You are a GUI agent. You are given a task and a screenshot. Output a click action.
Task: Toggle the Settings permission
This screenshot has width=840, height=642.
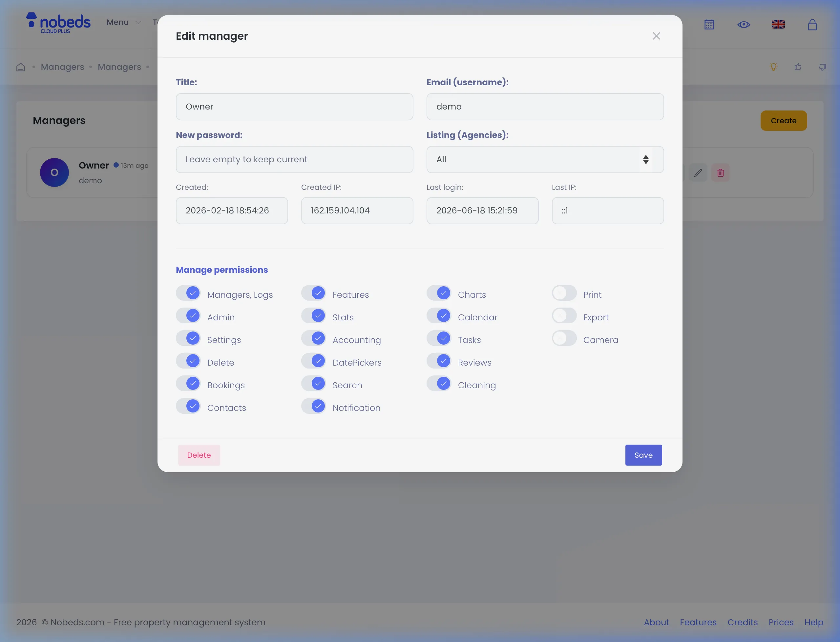[x=188, y=339]
